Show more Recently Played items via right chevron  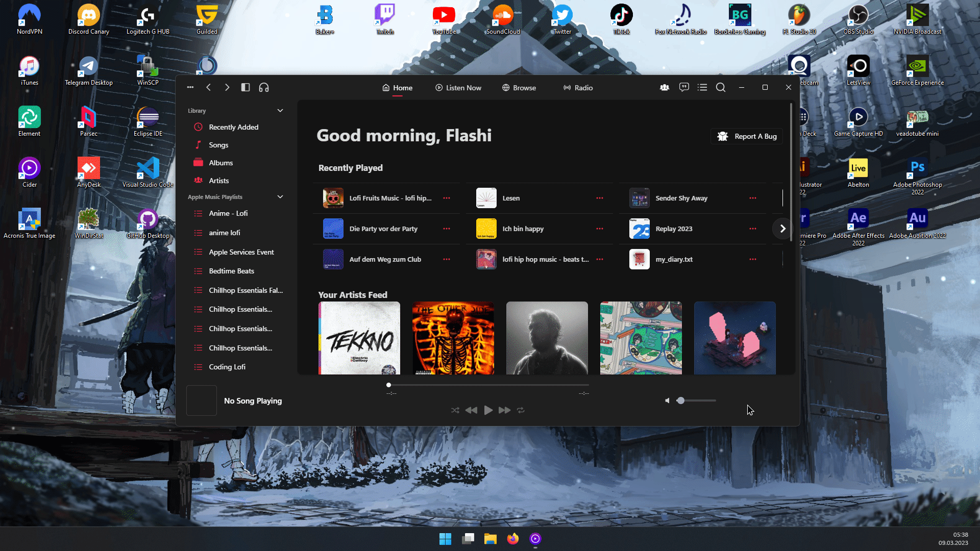(782, 229)
